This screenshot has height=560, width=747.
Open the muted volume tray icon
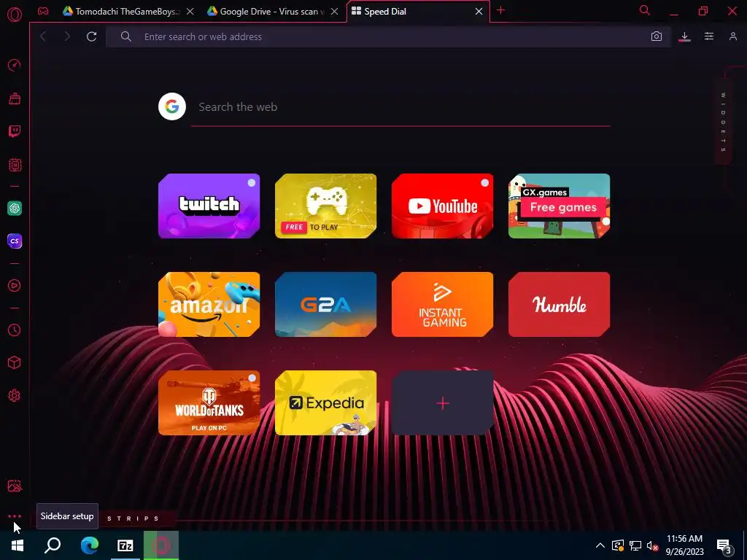(x=652, y=545)
